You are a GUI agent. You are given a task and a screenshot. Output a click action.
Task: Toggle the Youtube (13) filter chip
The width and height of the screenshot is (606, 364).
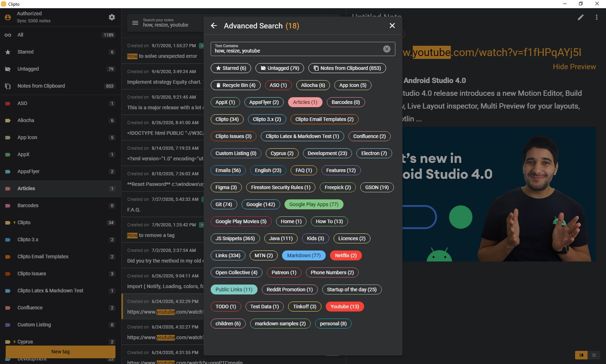[x=345, y=307]
